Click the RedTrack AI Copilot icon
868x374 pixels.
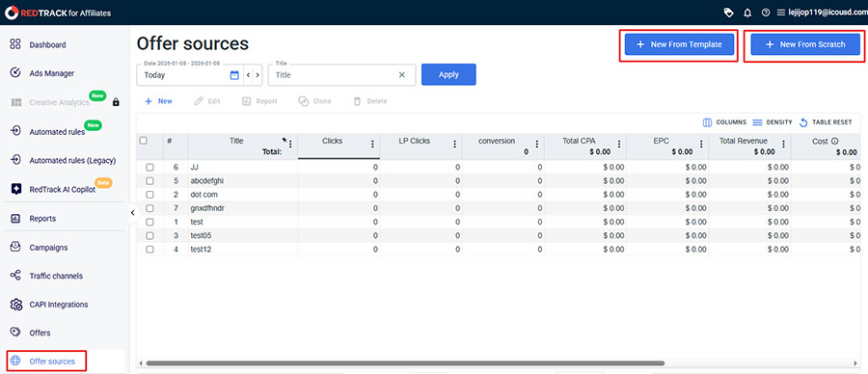[15, 189]
